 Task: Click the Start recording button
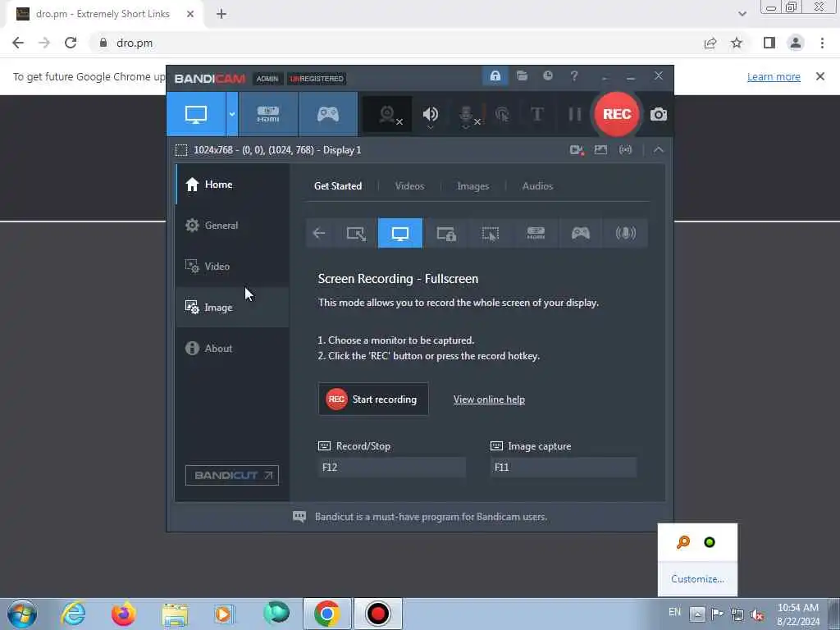coord(373,399)
